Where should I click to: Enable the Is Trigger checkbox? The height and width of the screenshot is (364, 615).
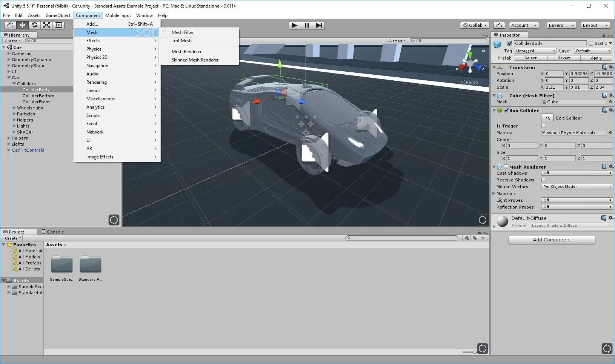point(544,126)
